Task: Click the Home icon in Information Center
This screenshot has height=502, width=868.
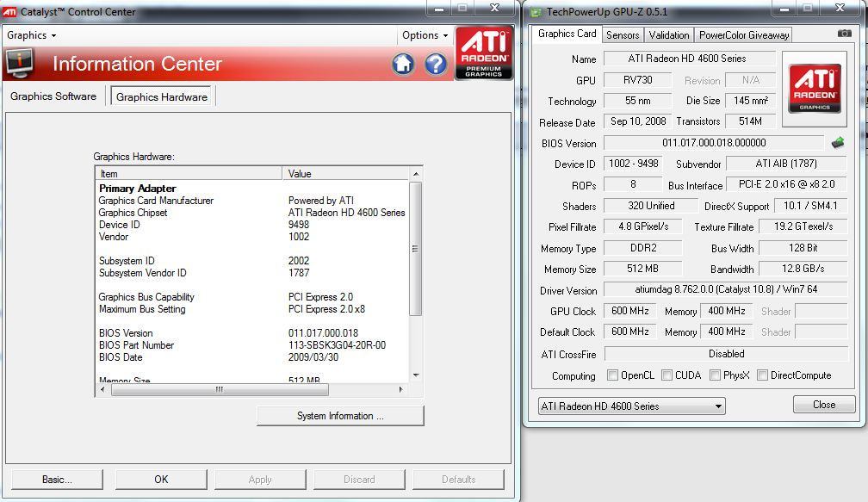Action: coord(403,65)
